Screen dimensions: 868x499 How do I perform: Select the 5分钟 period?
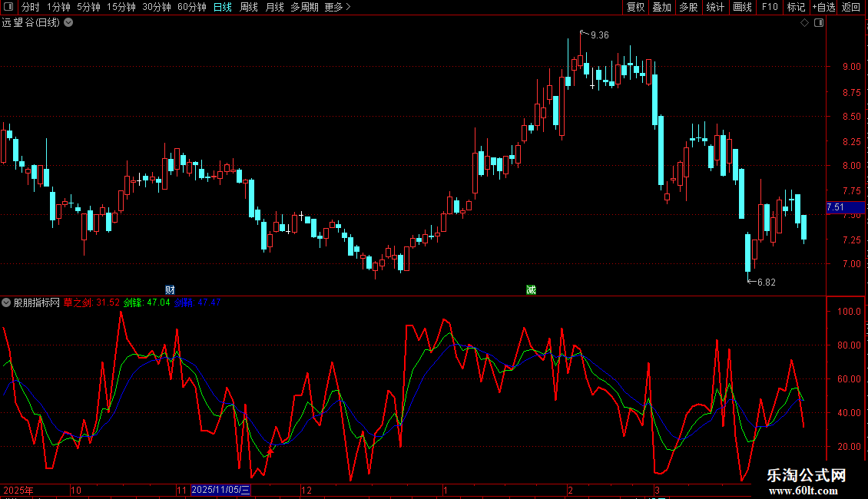tap(88, 7)
